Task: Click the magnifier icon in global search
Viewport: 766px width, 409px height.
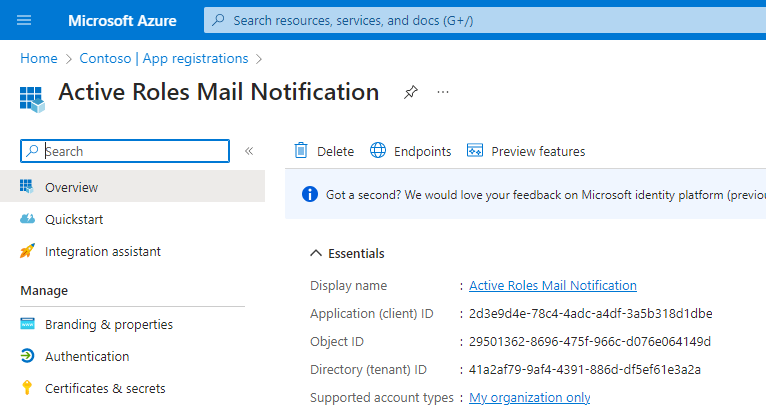Action: coord(218,20)
